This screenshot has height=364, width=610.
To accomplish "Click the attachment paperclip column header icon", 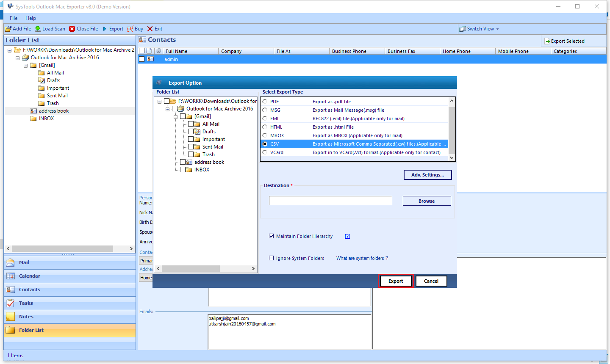I will [159, 51].
